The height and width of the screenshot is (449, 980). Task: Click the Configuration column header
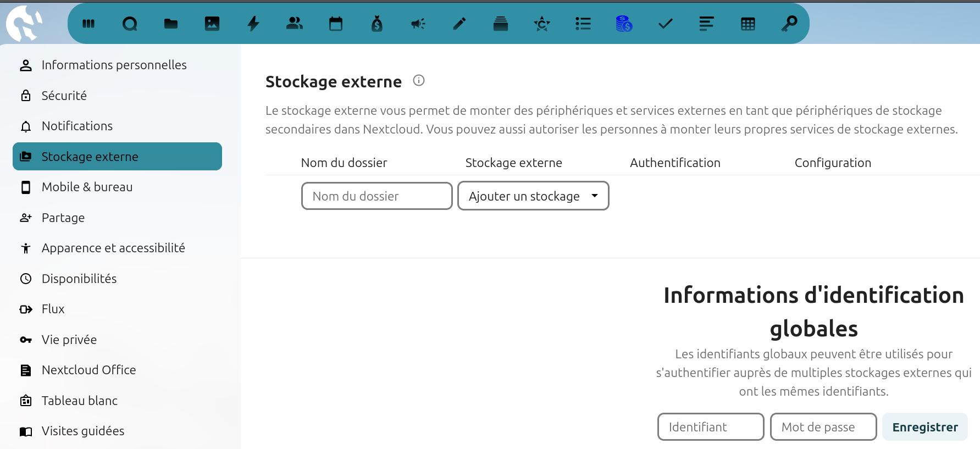tap(833, 163)
